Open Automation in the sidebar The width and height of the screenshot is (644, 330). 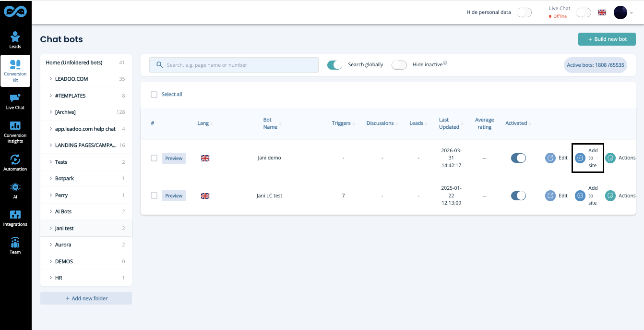pyautogui.click(x=15, y=163)
